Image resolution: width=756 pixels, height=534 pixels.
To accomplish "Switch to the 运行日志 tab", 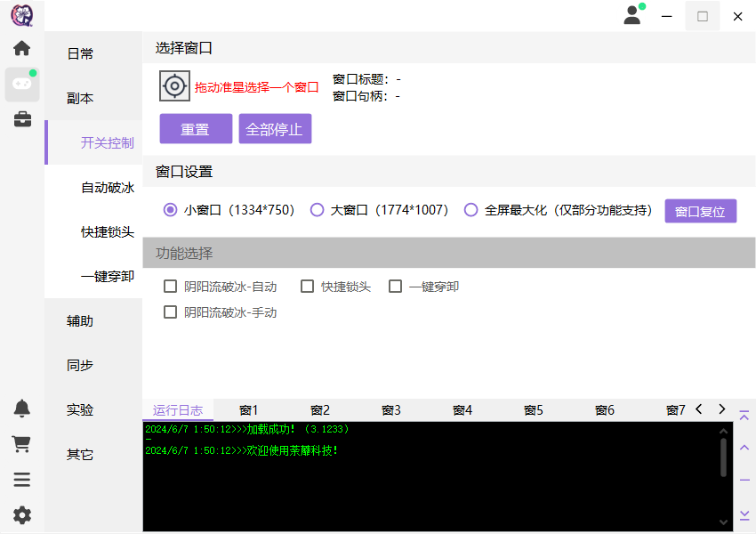I will (178, 410).
